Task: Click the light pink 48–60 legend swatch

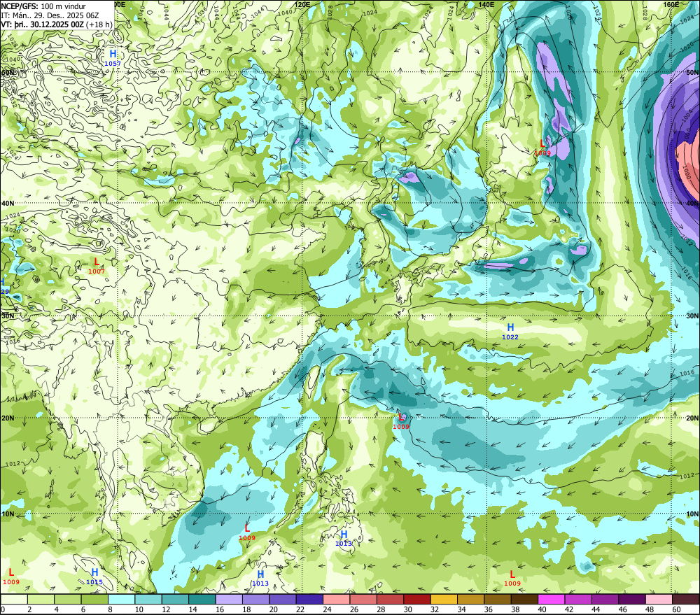Action: pos(659,599)
